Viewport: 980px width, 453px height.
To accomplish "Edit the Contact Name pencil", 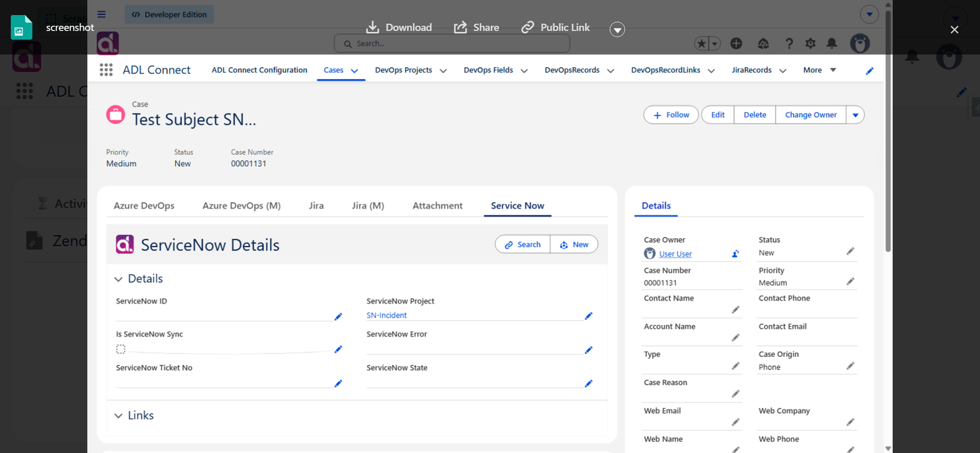I will click(x=736, y=310).
